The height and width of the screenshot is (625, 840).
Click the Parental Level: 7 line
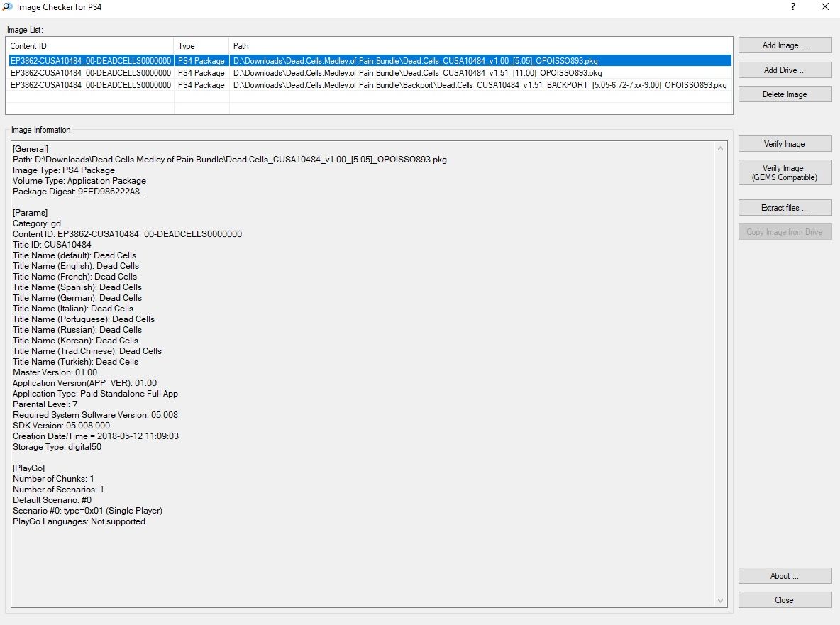pos(45,404)
